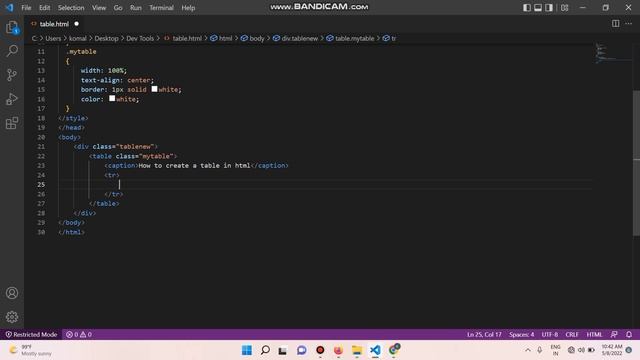This screenshot has height=360, width=640.
Task: Open the Users breadcrumb dropdown
Action: pyautogui.click(x=53, y=38)
